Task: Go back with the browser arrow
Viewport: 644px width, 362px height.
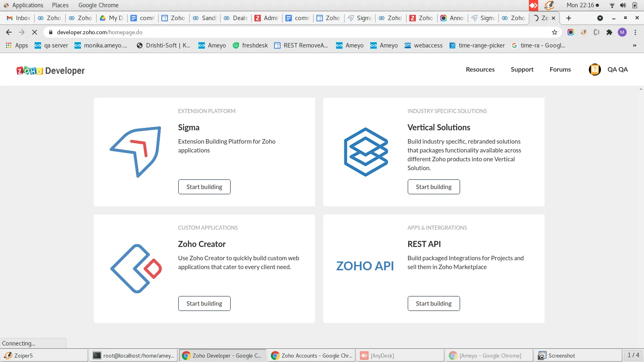Action: 9,32
